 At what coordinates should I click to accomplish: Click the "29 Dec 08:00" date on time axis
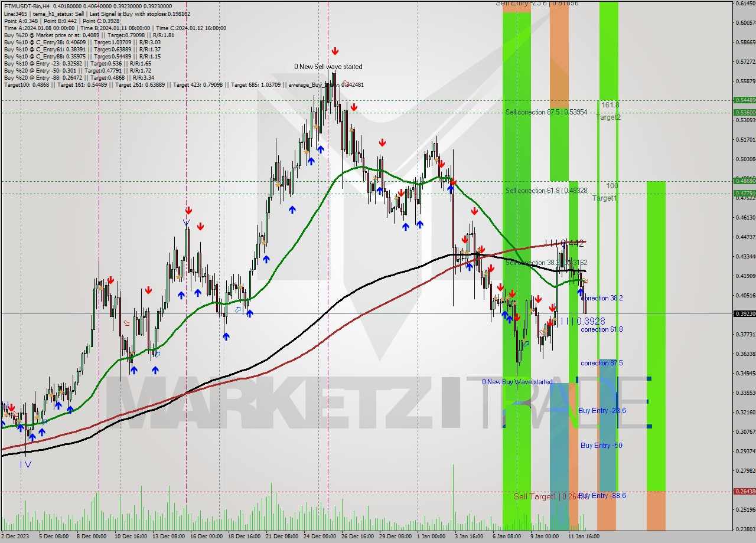click(x=395, y=537)
